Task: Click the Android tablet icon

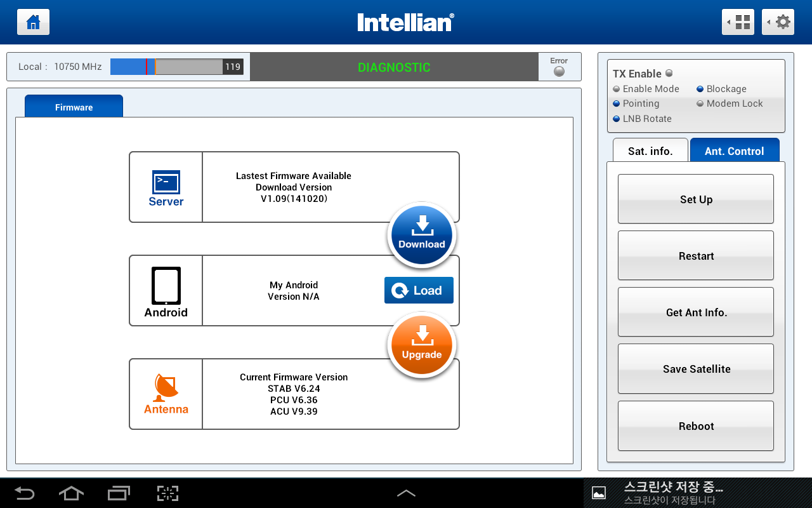Action: [166, 286]
